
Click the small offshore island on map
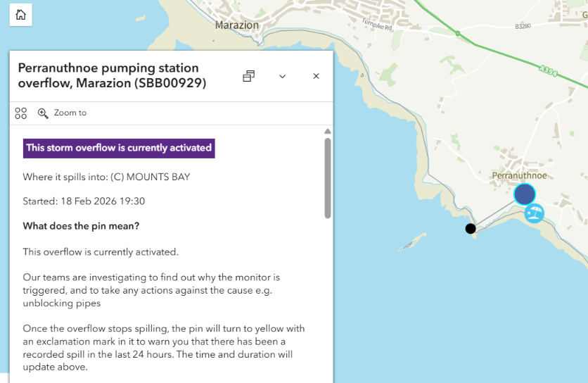(412, 243)
